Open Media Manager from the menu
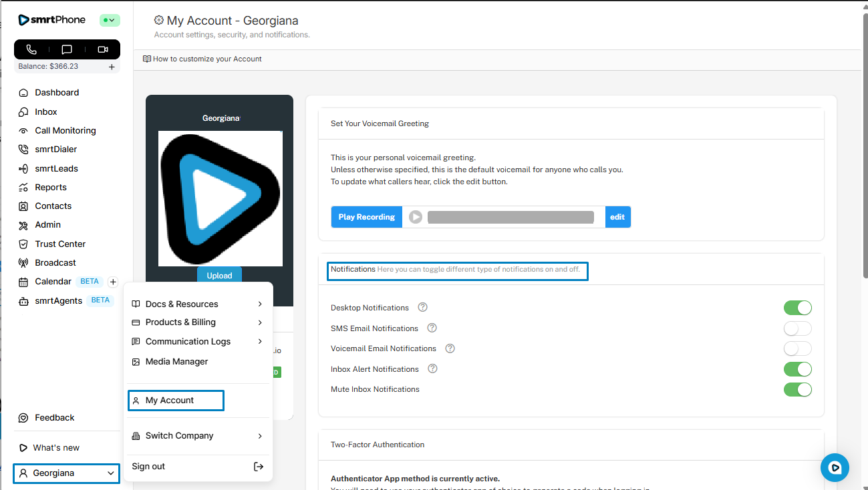 [x=176, y=362]
